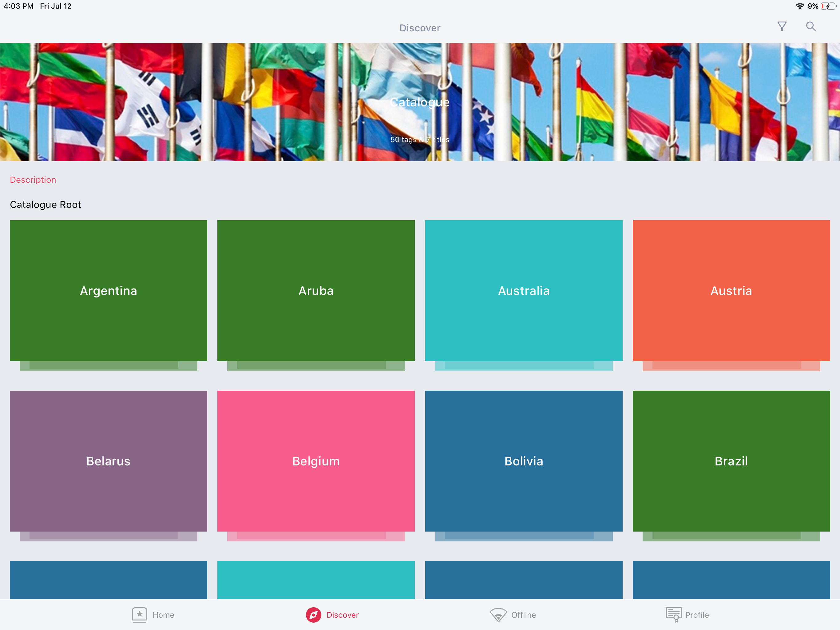Tap the Discover compass icon
This screenshot has height=630, width=840.
[314, 615]
